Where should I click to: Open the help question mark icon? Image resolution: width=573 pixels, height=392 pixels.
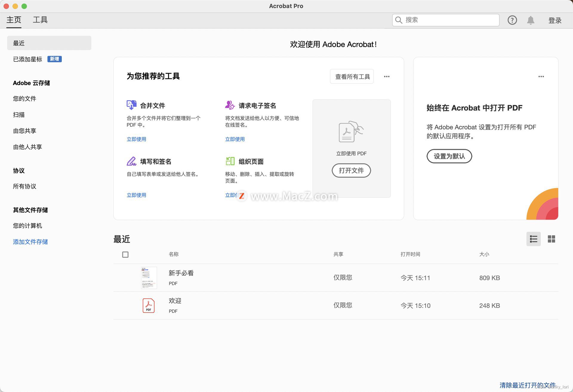pyautogui.click(x=512, y=20)
